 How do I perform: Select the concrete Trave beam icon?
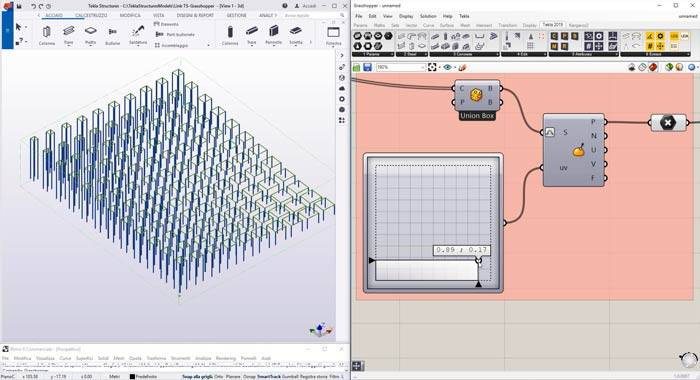[252, 34]
